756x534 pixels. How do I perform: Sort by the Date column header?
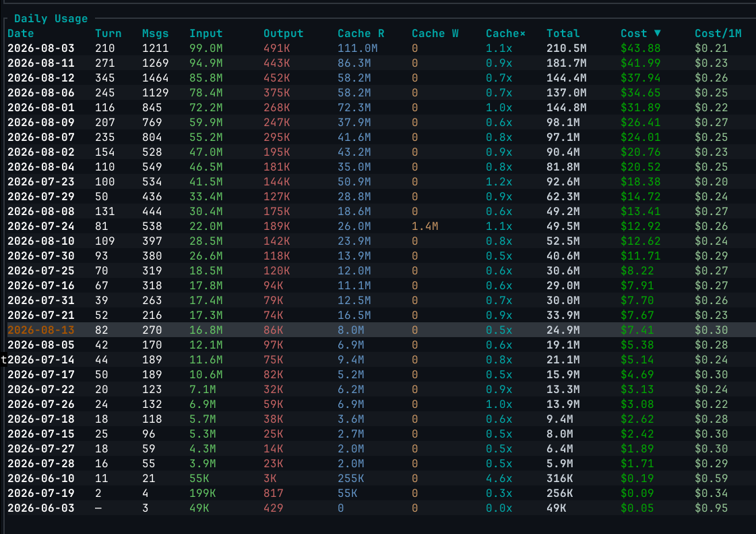coord(21,33)
